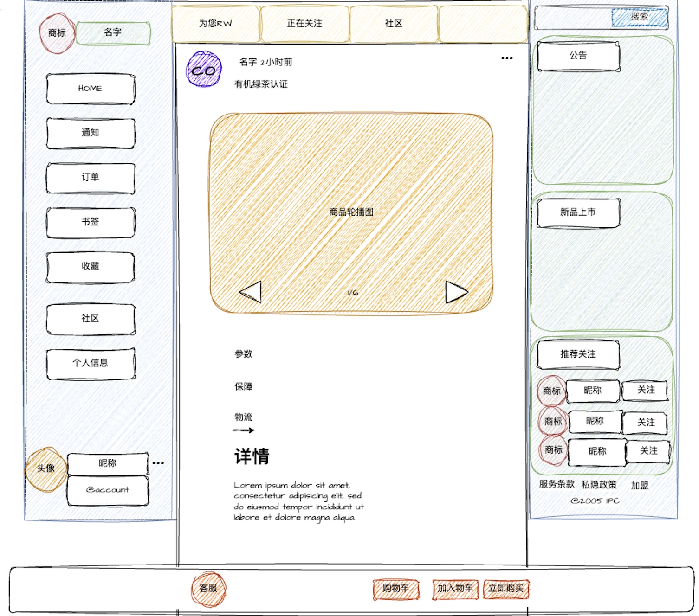Screen dimensions: 699x616
Task: Advance carousel with right arrow
Action: tap(456, 292)
